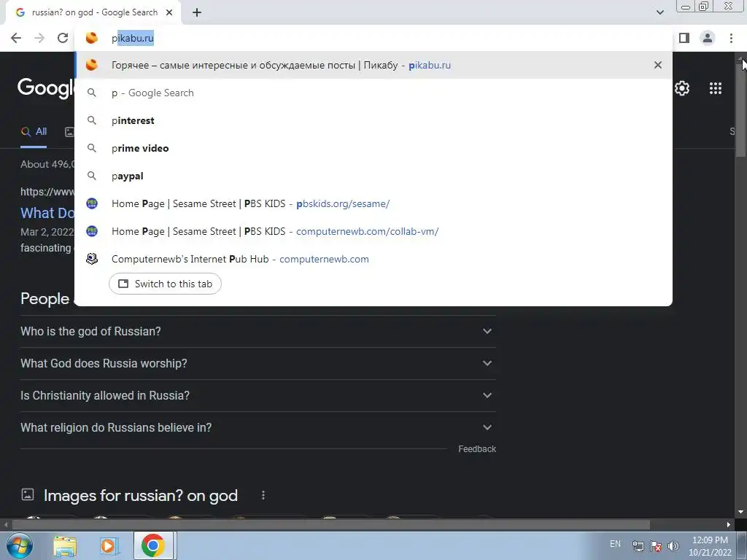Image resolution: width=747 pixels, height=560 pixels.
Task: Open the pbskids.org/sesame suggestion
Action: point(373,203)
